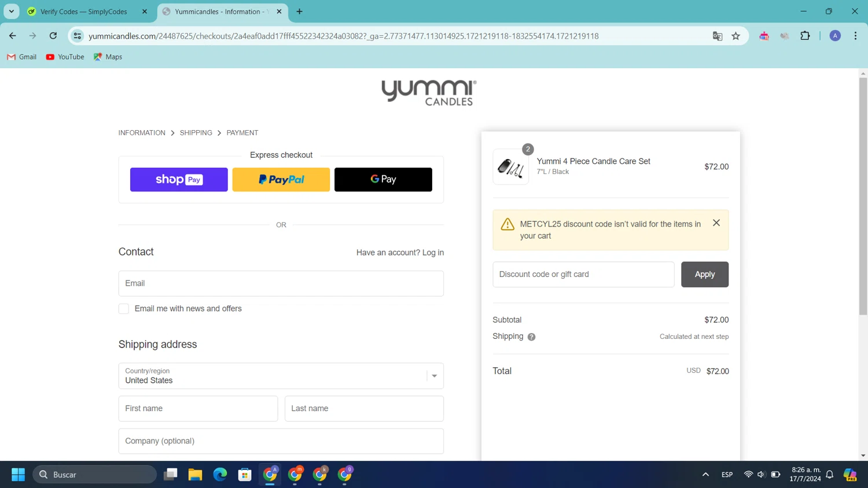This screenshot has height=488, width=868.
Task: Open File Explorer from the taskbar
Action: pyautogui.click(x=195, y=475)
